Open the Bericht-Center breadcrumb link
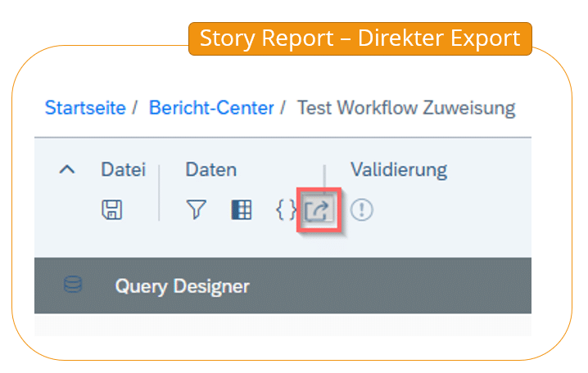 pyautogui.click(x=211, y=108)
